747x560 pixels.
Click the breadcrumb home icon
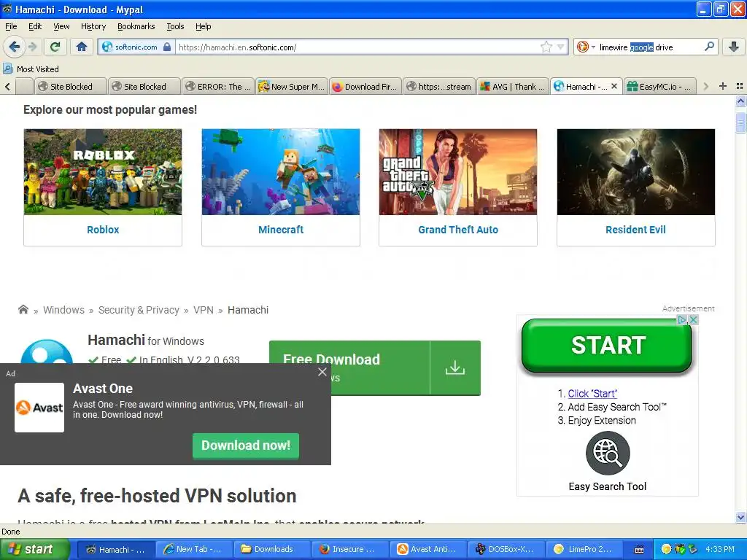[x=23, y=309]
